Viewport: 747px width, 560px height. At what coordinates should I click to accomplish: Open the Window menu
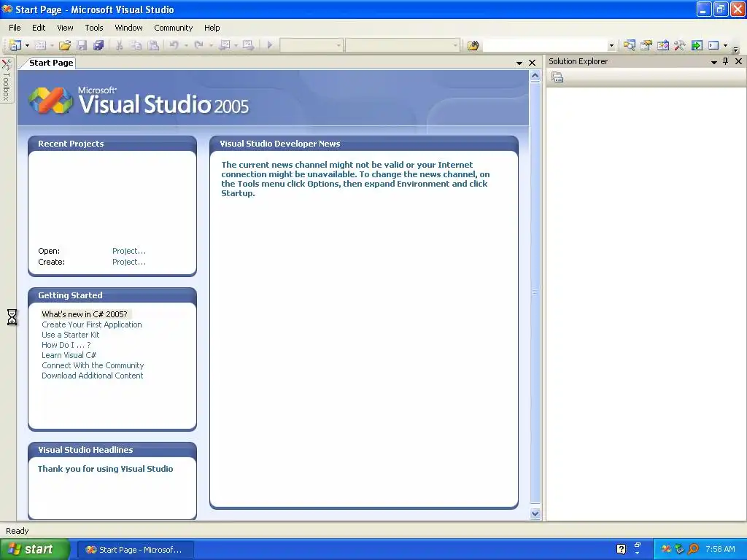pos(128,28)
